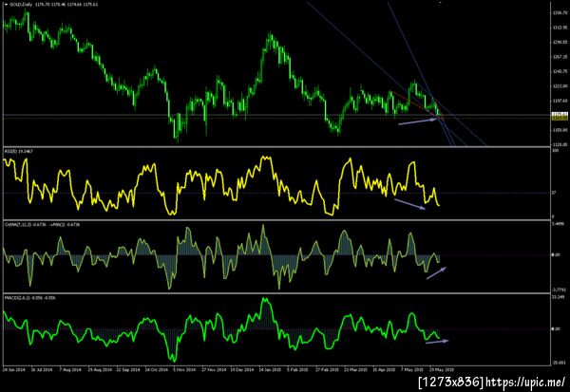Click the OsMA scale bottom value -3.7793

(x=560, y=289)
